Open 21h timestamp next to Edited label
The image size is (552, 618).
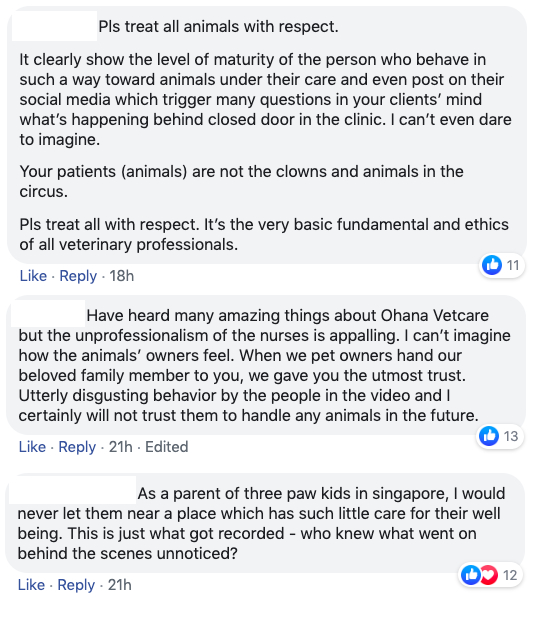tap(121, 447)
